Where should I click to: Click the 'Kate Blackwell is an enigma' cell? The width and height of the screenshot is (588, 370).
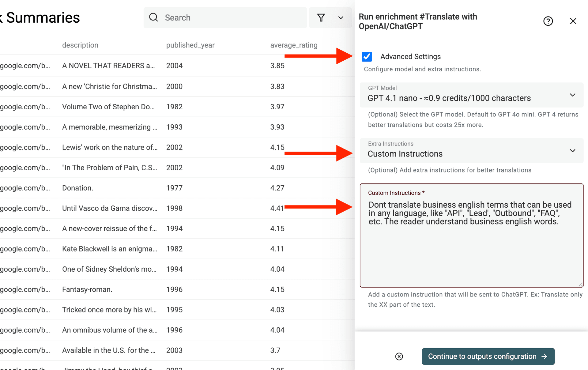click(110, 249)
